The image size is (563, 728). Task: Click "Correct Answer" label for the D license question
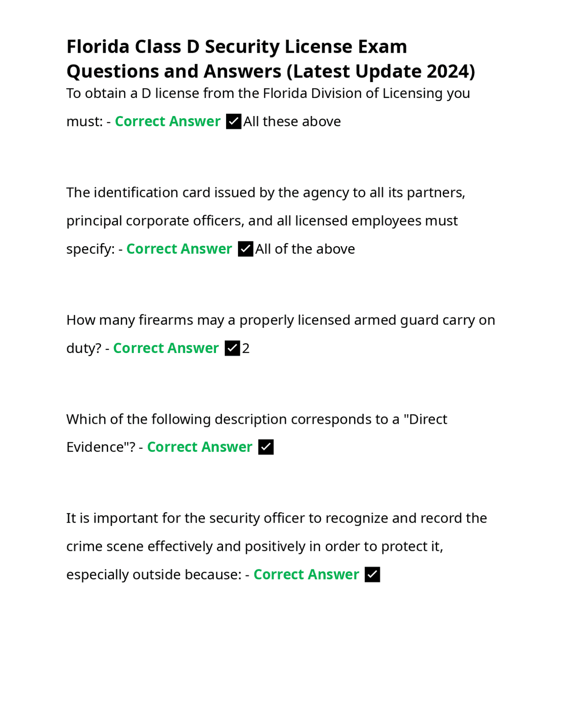click(168, 121)
